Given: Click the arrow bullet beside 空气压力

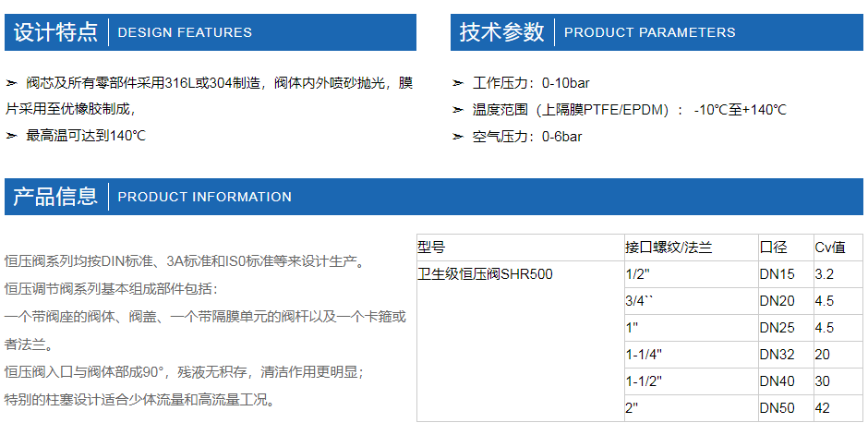Looking at the screenshot, I should pos(458,137).
